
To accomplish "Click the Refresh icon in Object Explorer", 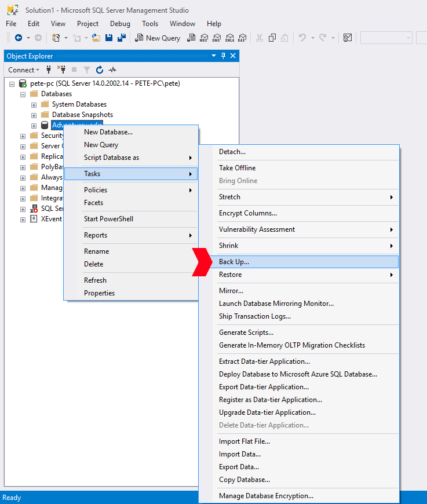I will pos(100,70).
